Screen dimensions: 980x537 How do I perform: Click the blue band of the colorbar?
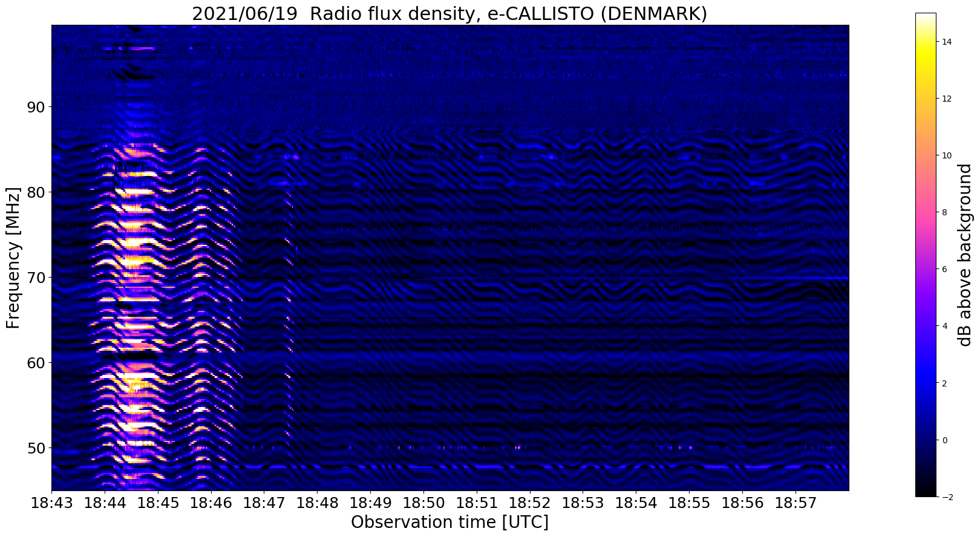[926, 381]
